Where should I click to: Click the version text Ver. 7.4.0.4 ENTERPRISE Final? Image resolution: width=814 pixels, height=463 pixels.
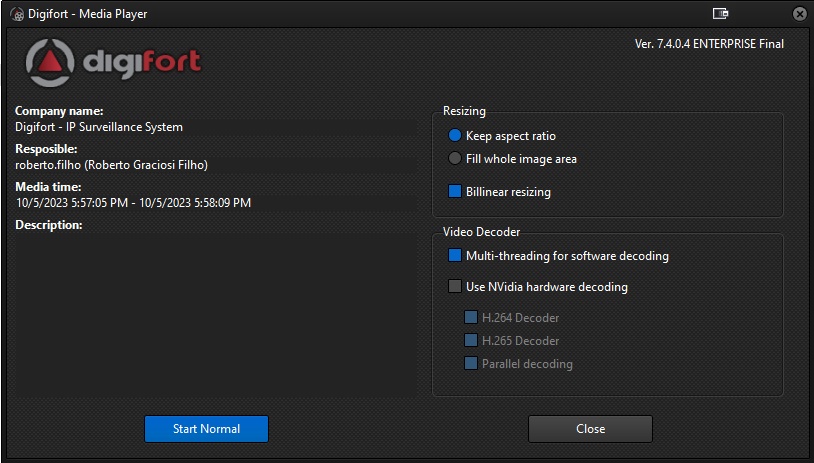click(709, 44)
